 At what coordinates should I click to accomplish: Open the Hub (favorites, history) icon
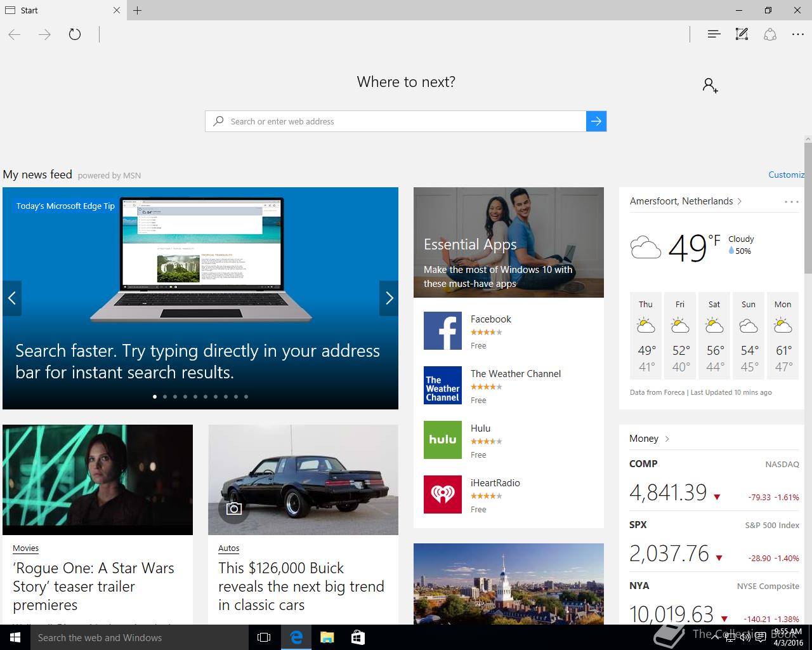[714, 34]
